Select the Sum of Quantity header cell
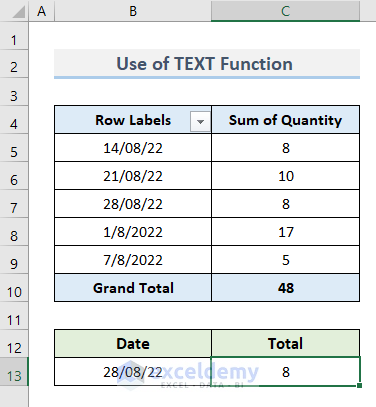376x407 pixels. click(286, 120)
